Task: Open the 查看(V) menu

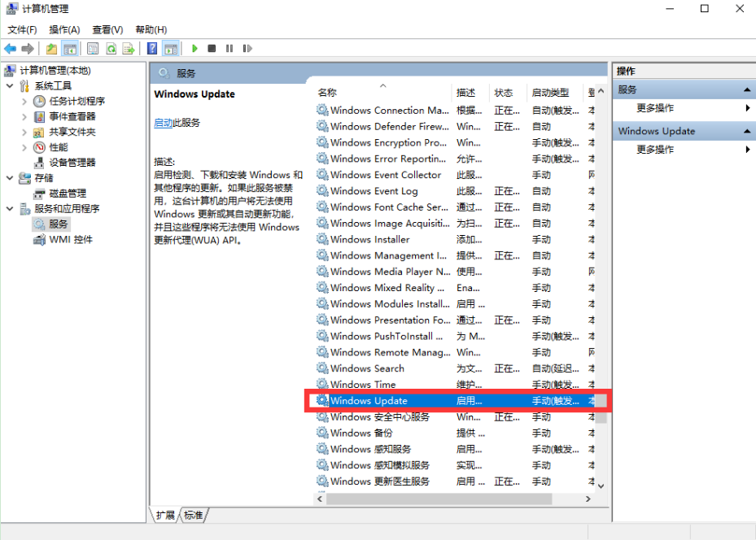Action: [x=107, y=30]
